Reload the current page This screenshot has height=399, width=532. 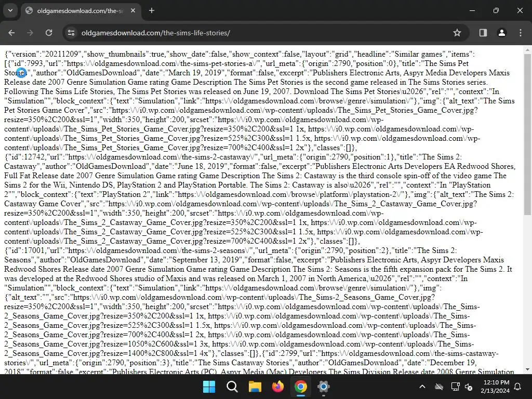point(49,33)
